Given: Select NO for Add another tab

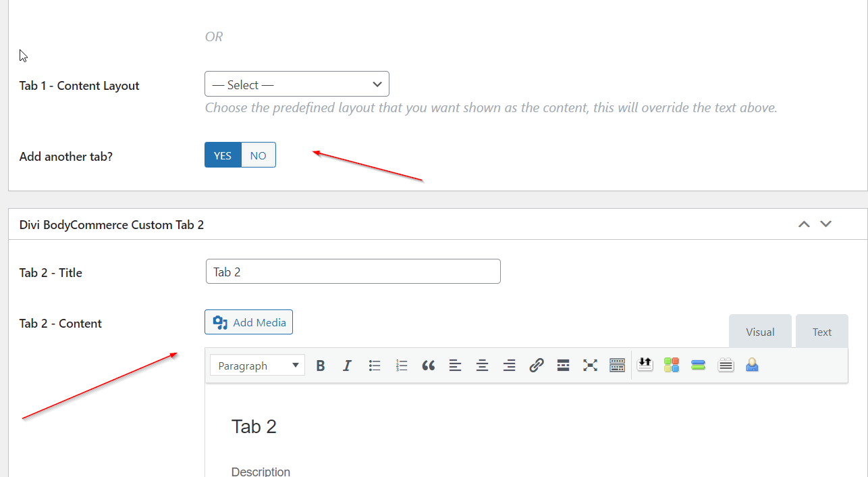Looking at the screenshot, I should [x=259, y=155].
